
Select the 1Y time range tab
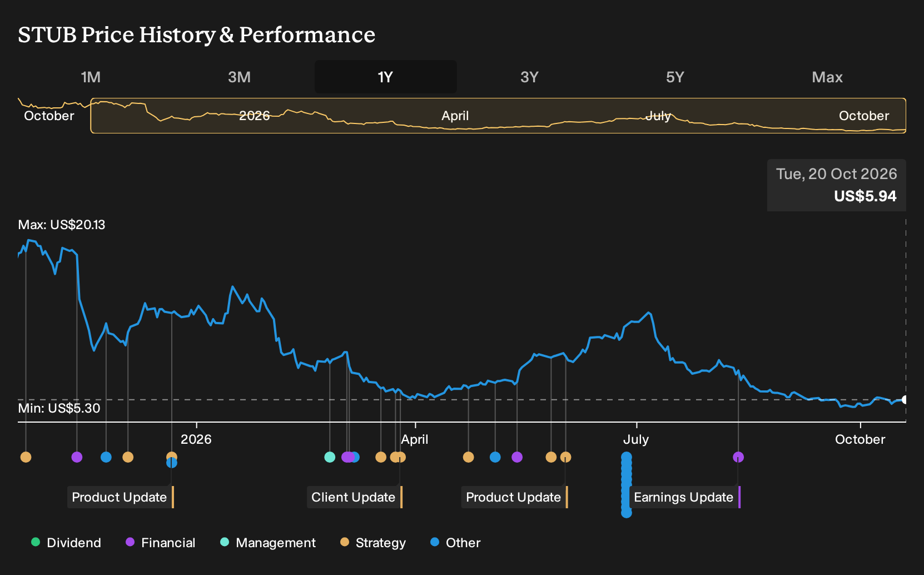pos(385,77)
